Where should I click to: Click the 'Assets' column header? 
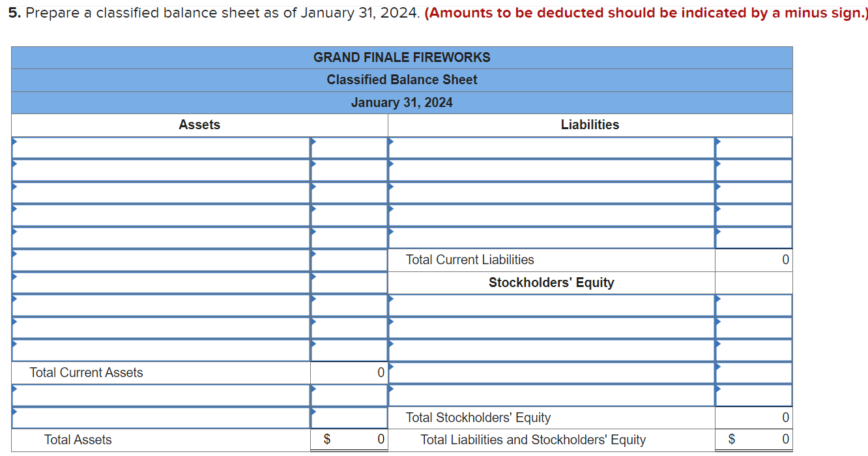click(x=199, y=125)
